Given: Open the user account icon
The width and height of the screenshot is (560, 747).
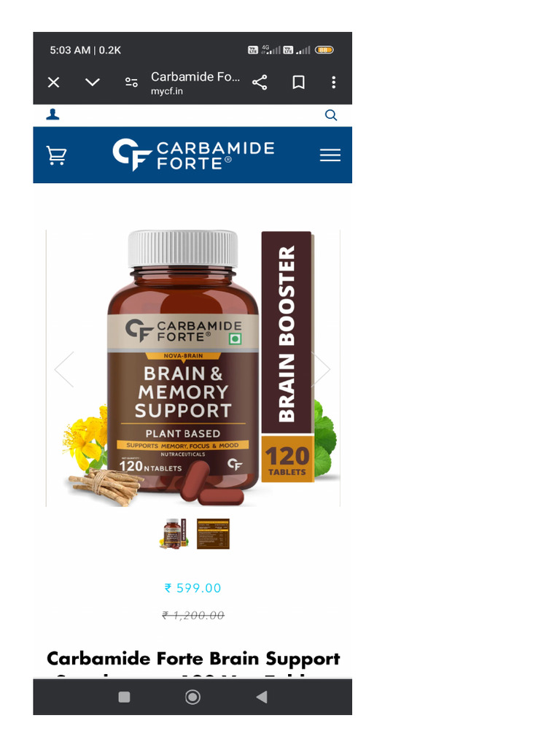Looking at the screenshot, I should click(52, 115).
